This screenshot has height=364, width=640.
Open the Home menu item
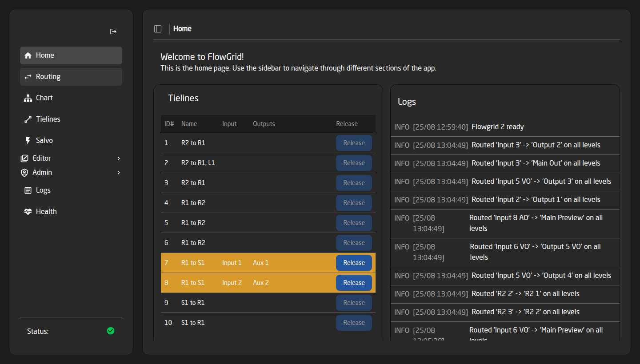pos(71,55)
